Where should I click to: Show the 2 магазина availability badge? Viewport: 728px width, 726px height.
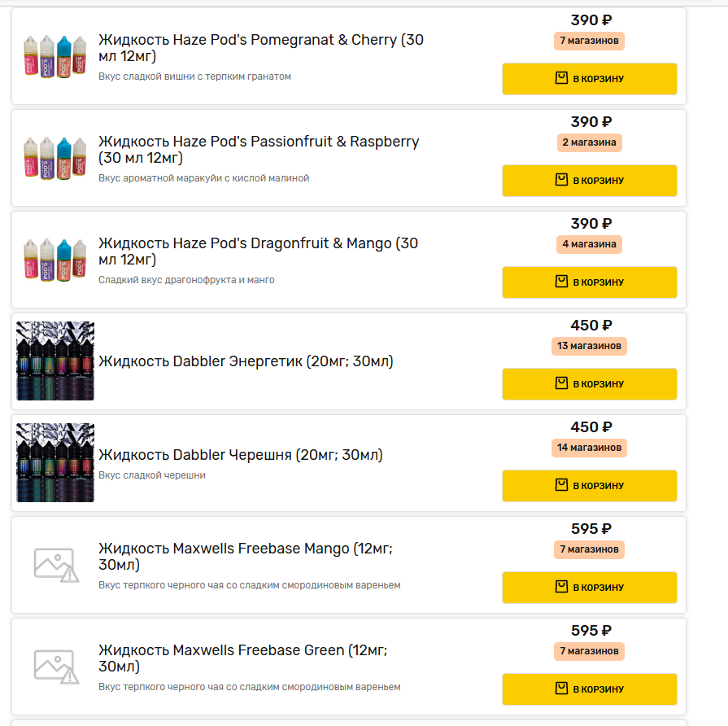tap(590, 142)
